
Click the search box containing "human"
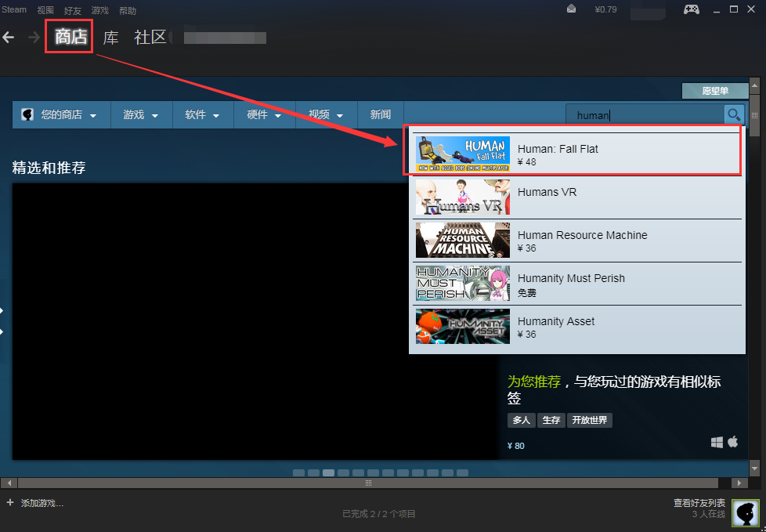click(645, 115)
